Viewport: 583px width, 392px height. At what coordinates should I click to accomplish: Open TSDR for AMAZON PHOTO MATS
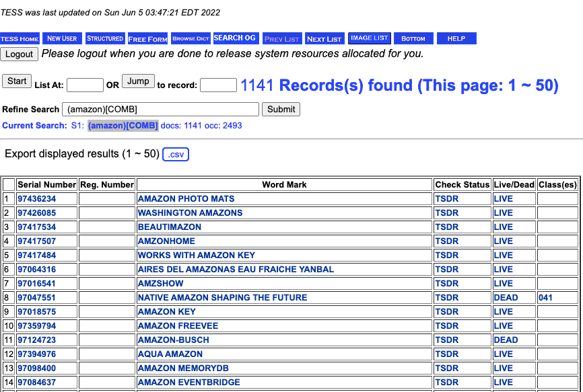click(x=446, y=198)
